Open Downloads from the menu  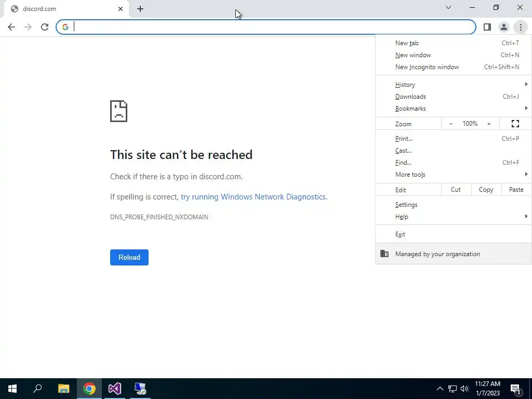453,96
